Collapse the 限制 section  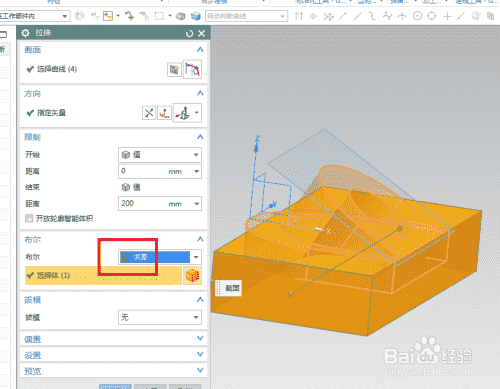point(200,137)
